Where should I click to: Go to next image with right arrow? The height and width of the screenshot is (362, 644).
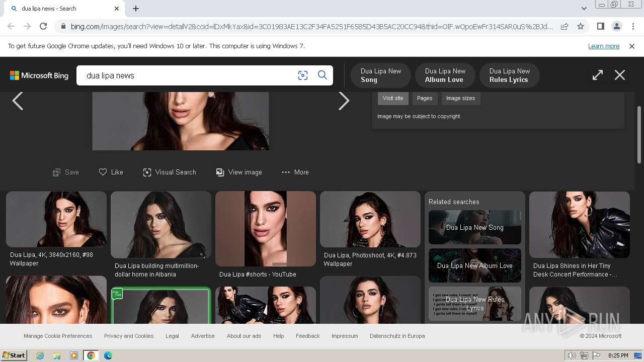pos(344,101)
